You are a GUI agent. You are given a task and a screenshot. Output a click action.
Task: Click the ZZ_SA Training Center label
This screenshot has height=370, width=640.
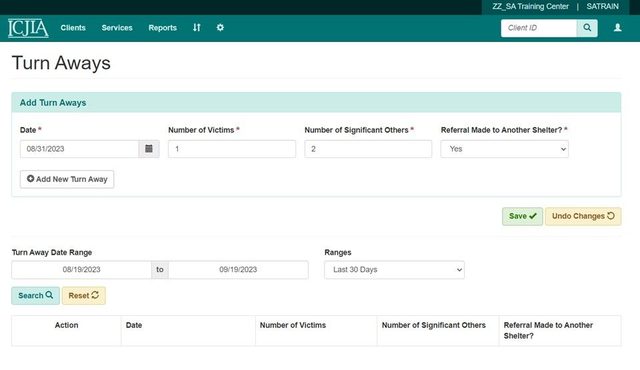(x=530, y=7)
